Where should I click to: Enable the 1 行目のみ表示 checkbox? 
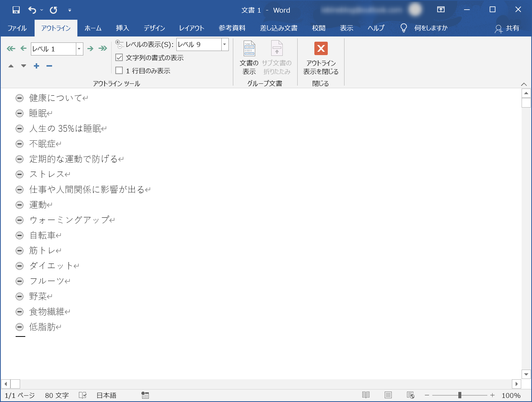119,71
